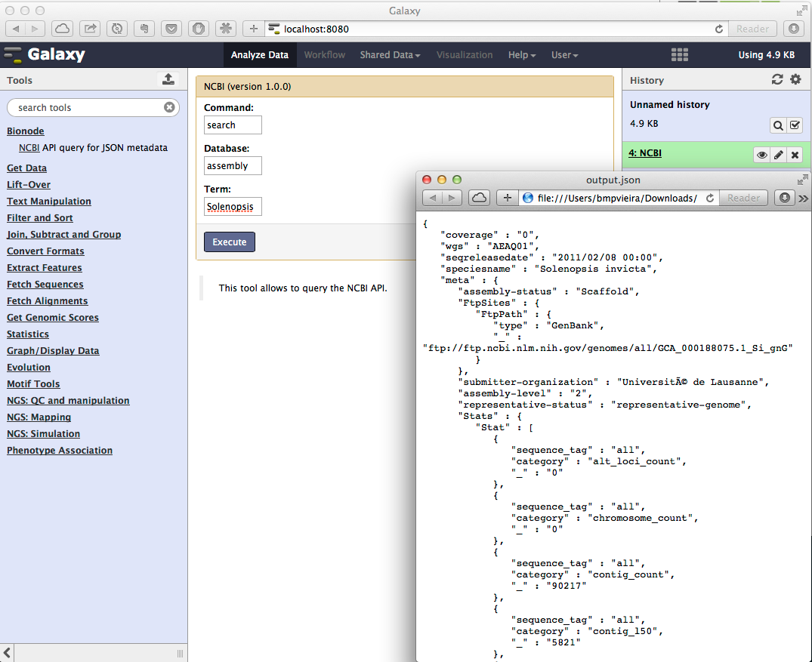812x662 pixels.
Task: Expand Get Data tool section
Action: pos(27,168)
